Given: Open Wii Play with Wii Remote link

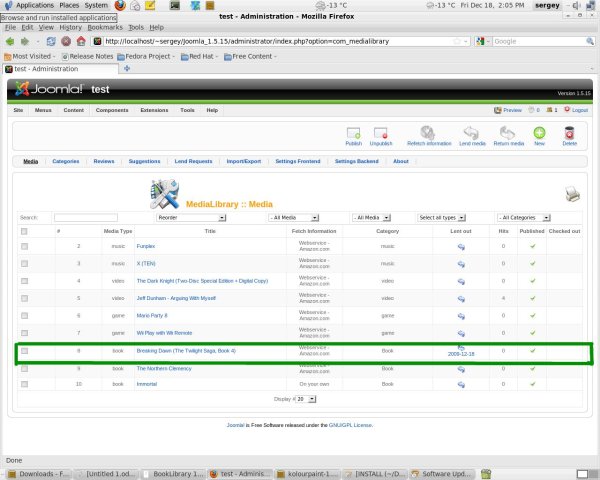Looking at the screenshot, I should [x=164, y=333].
